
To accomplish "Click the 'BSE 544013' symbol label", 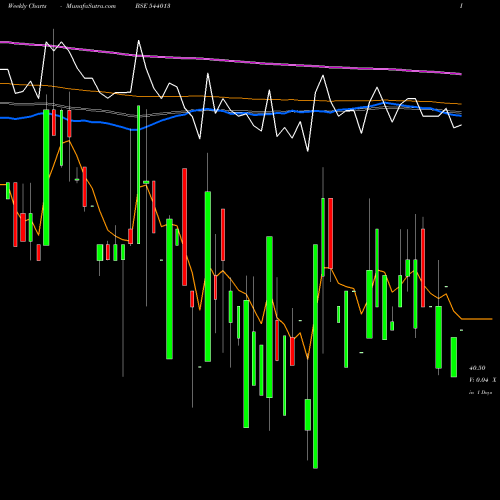I will [x=153, y=6].
